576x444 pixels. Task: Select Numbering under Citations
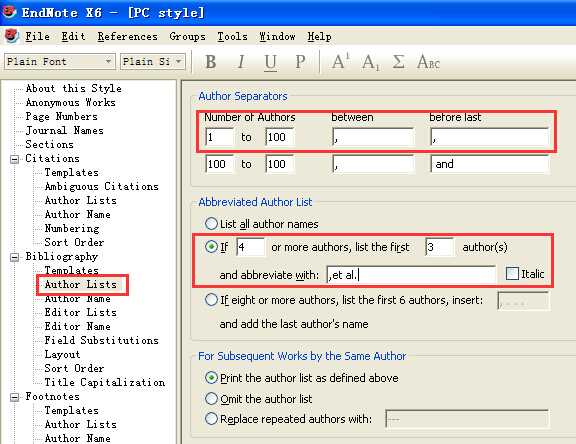(x=72, y=228)
